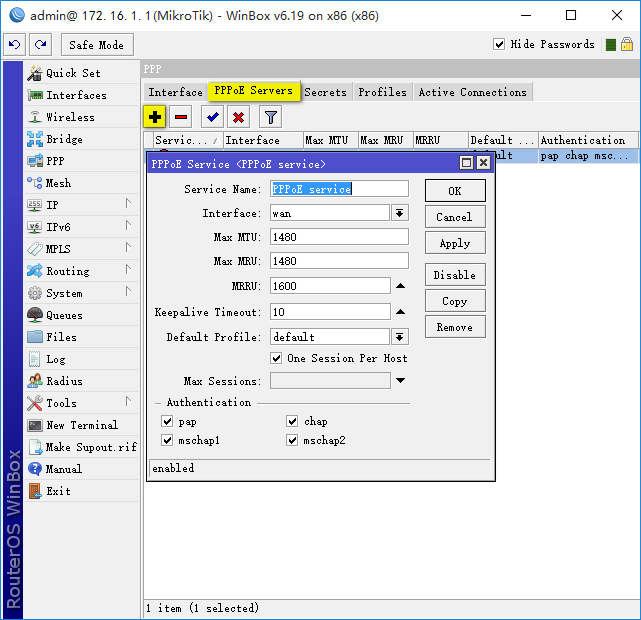Click Make Supout.rif in the sidebar
This screenshot has width=641, height=620.
[82, 447]
